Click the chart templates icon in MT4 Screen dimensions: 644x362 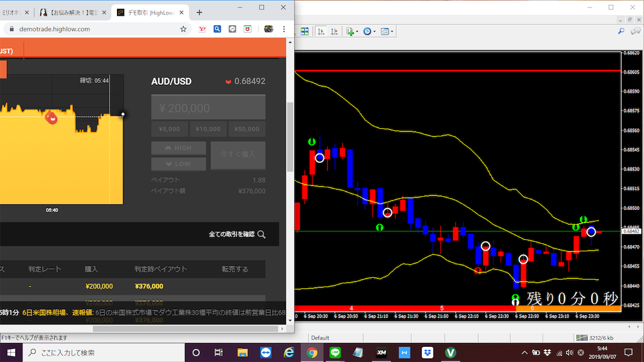tap(384, 31)
